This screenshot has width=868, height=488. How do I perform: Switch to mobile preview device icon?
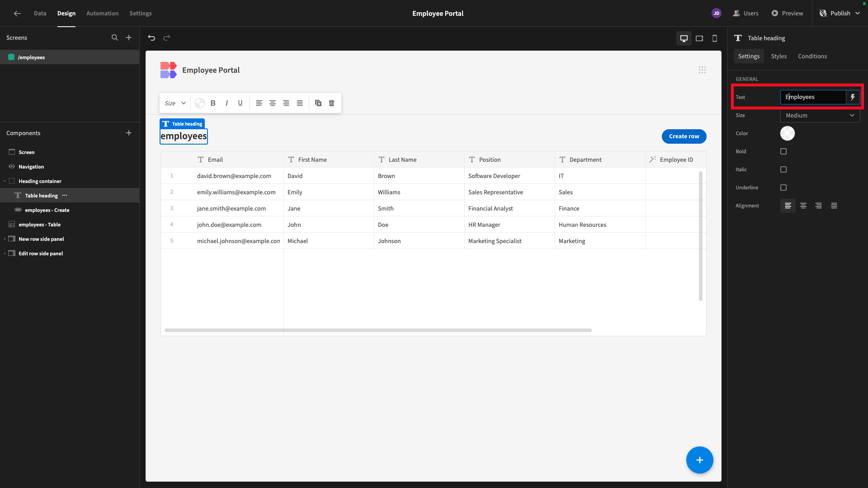pos(715,38)
